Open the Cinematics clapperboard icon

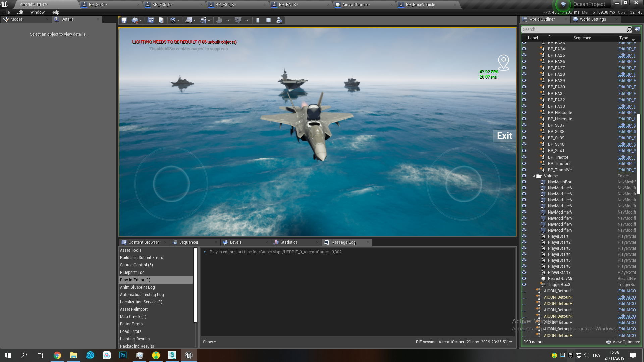[203, 20]
